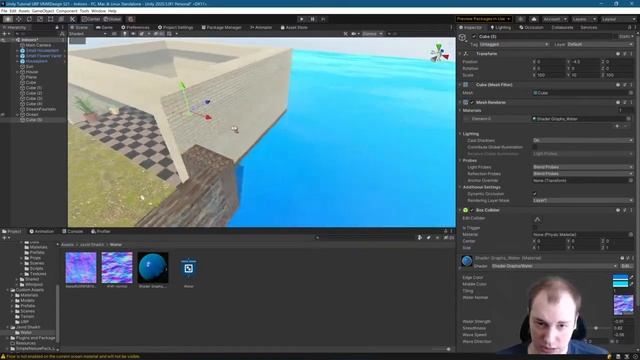640x360 pixels.
Task: Open the File menu
Action: (x=4, y=11)
